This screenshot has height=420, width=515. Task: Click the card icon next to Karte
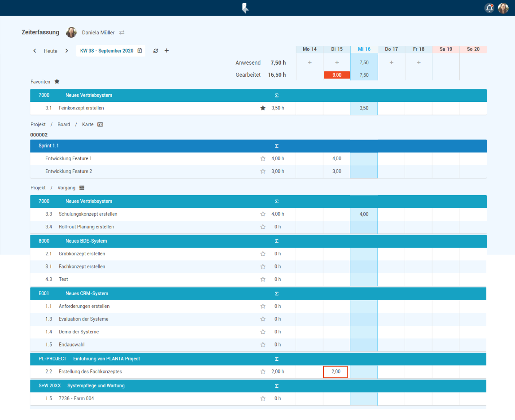(100, 124)
